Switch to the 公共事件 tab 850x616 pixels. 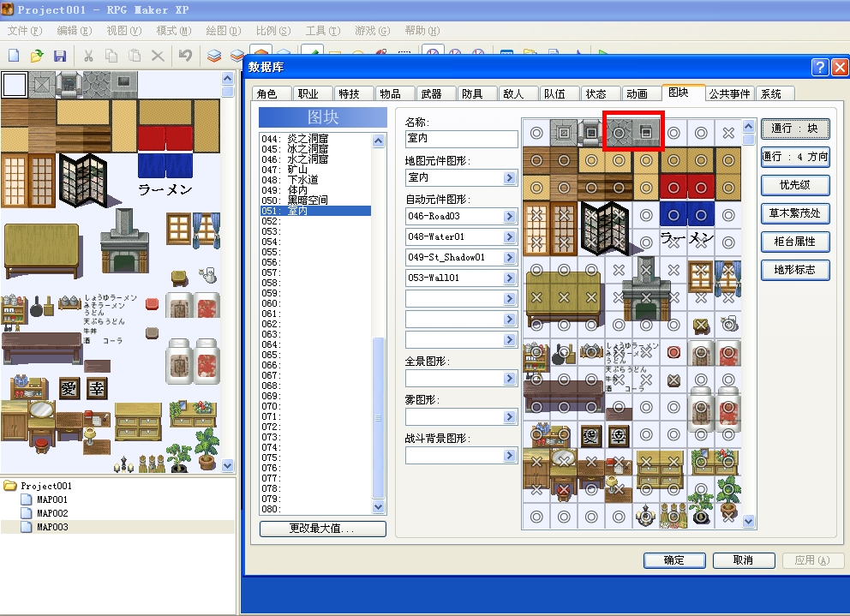pos(730,93)
